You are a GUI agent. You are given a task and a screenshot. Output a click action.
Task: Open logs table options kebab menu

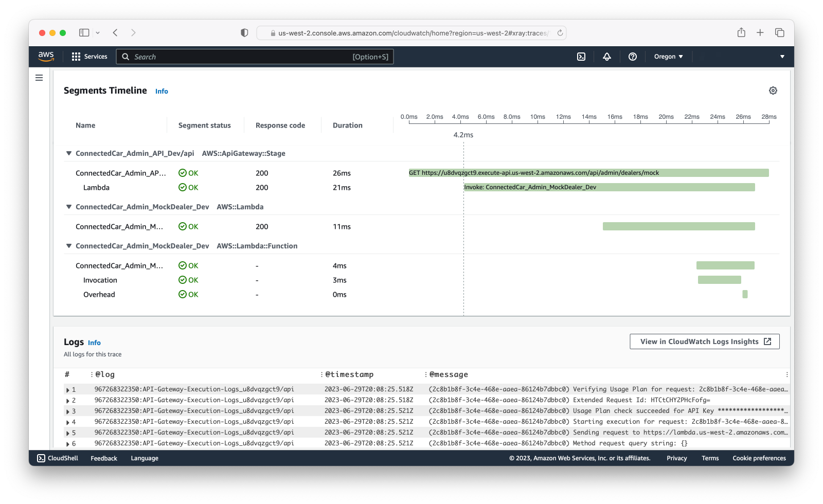coord(787,374)
